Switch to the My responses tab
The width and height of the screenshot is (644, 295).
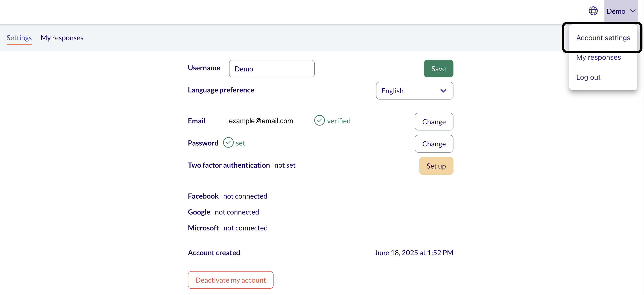[62, 38]
